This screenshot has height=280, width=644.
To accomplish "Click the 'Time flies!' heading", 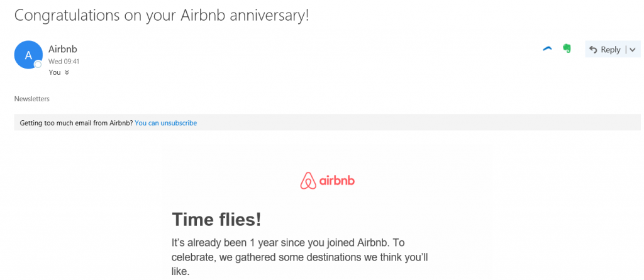I will tap(216, 220).
